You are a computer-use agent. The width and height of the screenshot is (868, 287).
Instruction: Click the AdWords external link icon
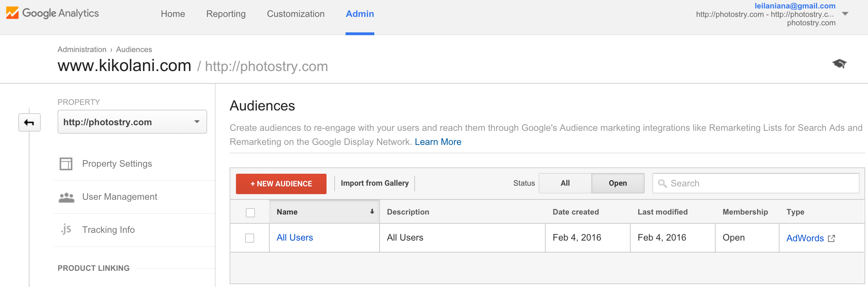(x=831, y=238)
